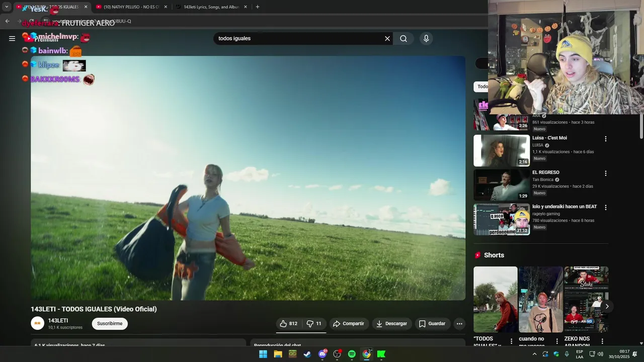Save the video with Guardar
644x362 pixels.
[x=432, y=324]
